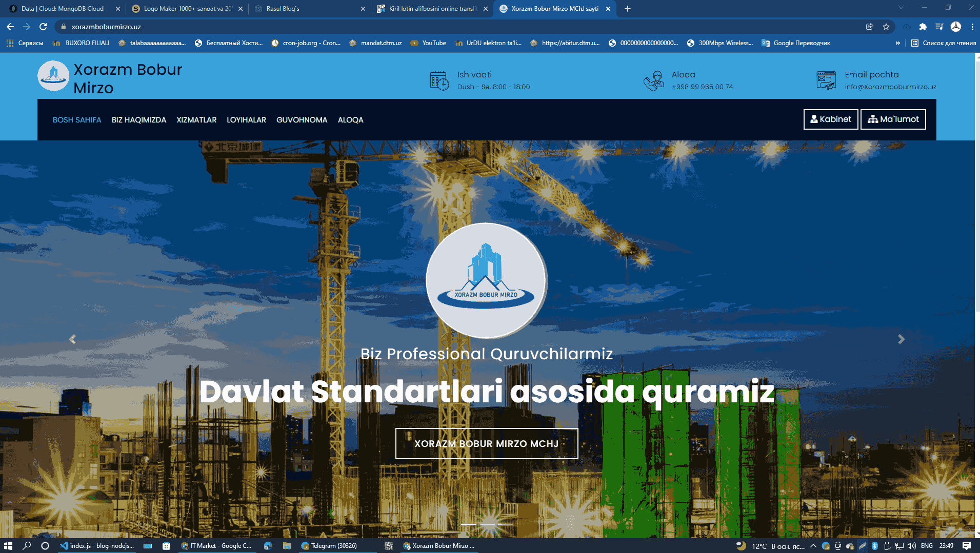Viewport: 980px width, 553px height.
Task: Open the XIZMATLAR menu item
Action: (196, 120)
